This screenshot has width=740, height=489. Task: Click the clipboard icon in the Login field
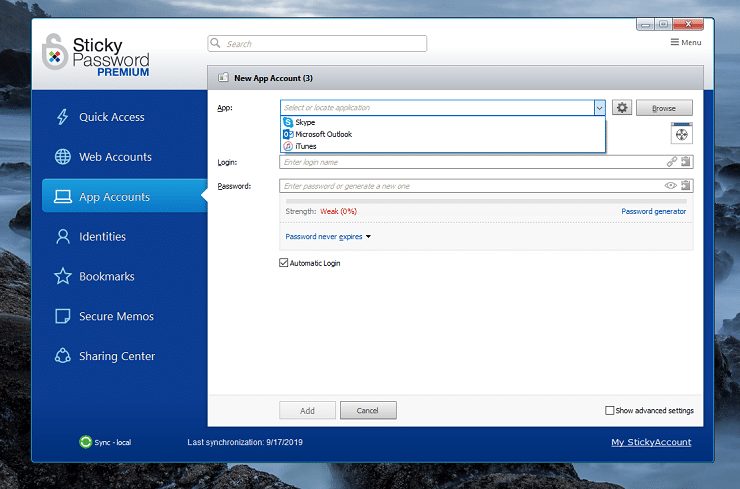click(686, 161)
